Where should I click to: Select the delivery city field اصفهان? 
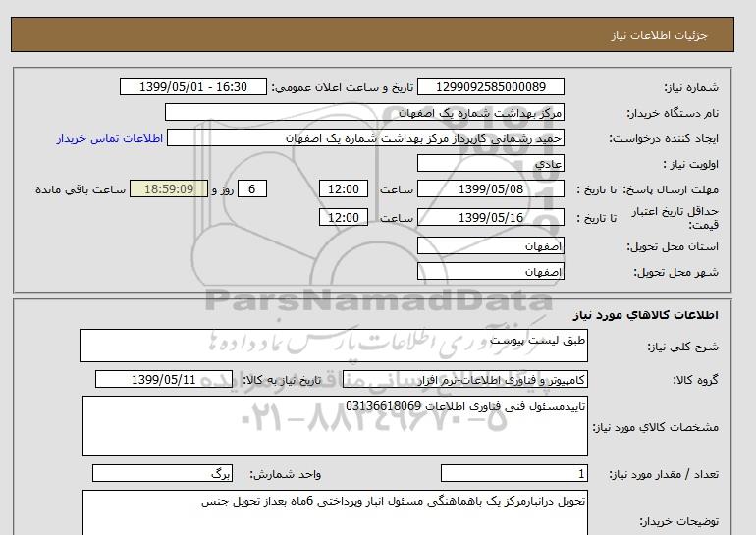pyautogui.click(x=490, y=271)
